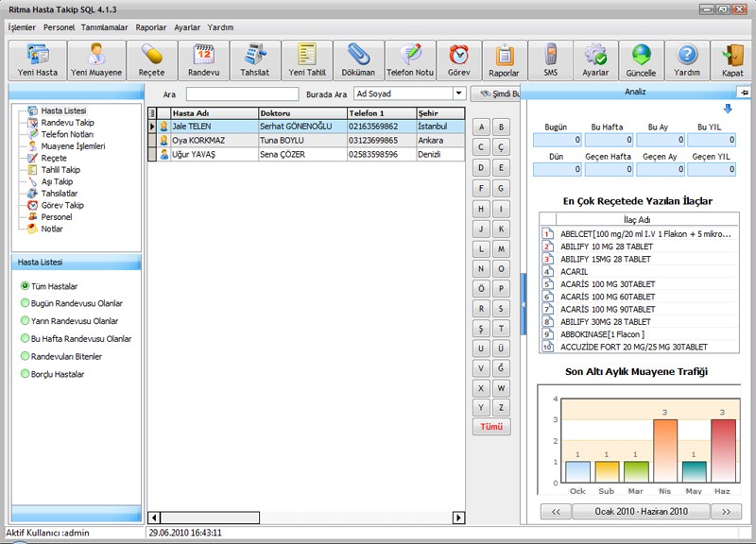Open the Raporlar menu in the menu bar
Screen dimensions: 756x544
pyautogui.click(x=150, y=27)
